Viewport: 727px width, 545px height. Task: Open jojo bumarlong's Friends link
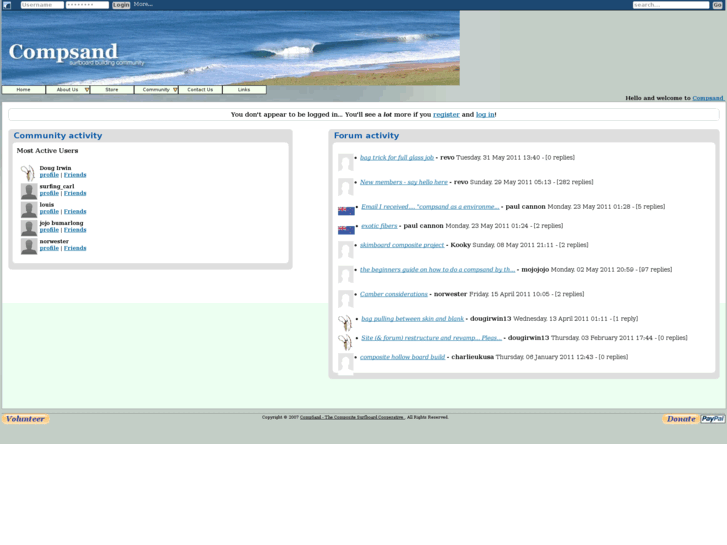(75, 230)
